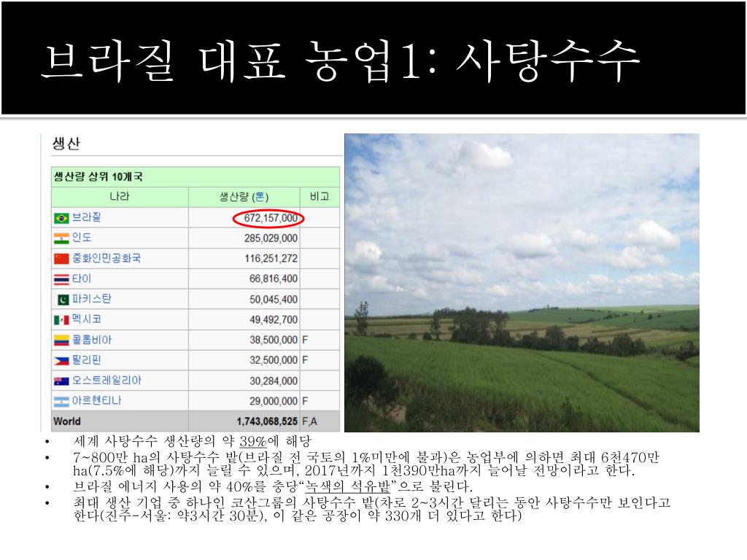Click the bullet mentioning 코산그룹
The image size is (747, 560).
[x=371, y=508]
